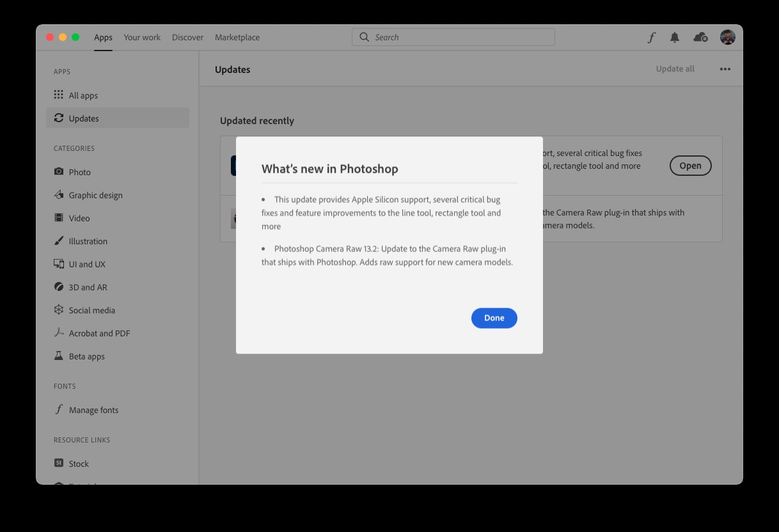Open the more options ellipsis menu

click(x=725, y=69)
